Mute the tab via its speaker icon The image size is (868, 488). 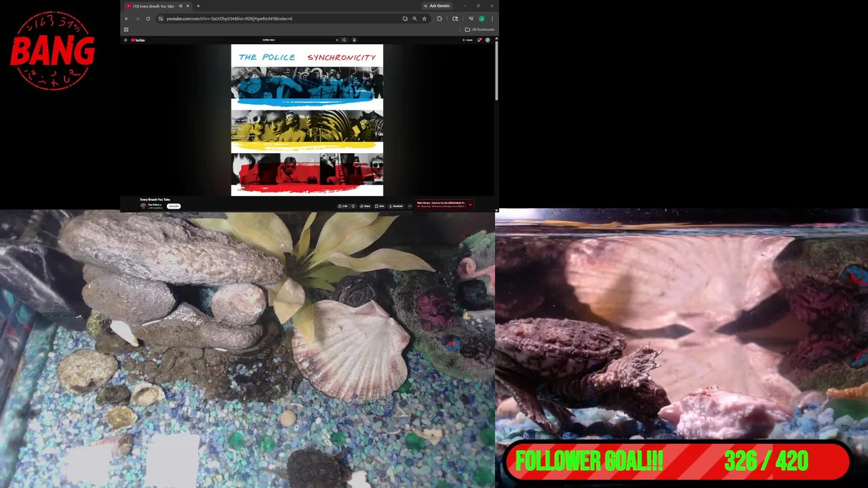point(180,6)
